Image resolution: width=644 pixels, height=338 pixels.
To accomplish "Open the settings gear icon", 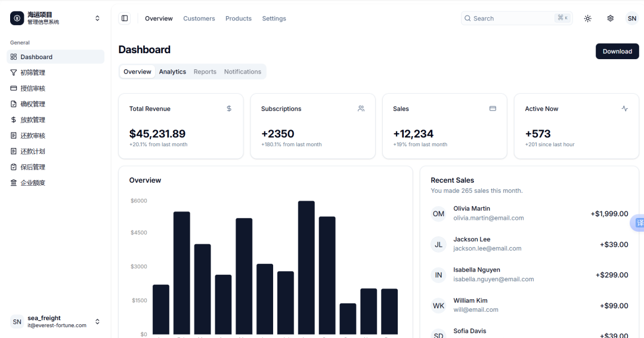I will pos(611,19).
